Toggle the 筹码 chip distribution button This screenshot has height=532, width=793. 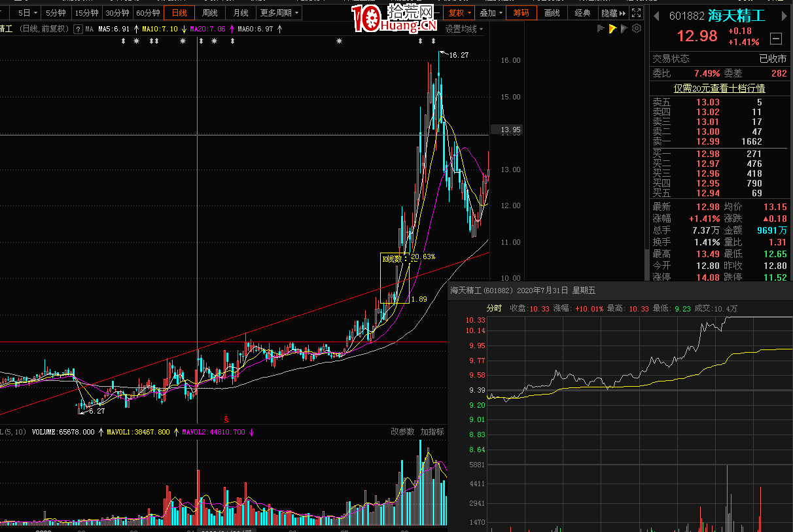[x=521, y=13]
